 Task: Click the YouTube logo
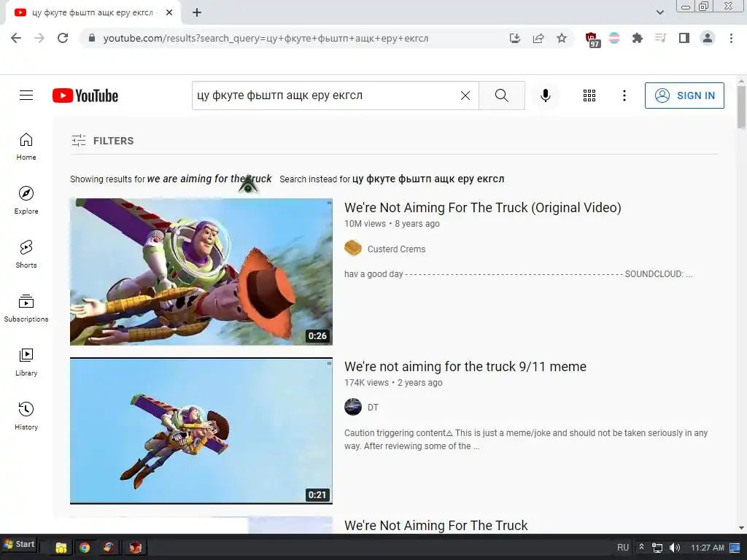85,96
